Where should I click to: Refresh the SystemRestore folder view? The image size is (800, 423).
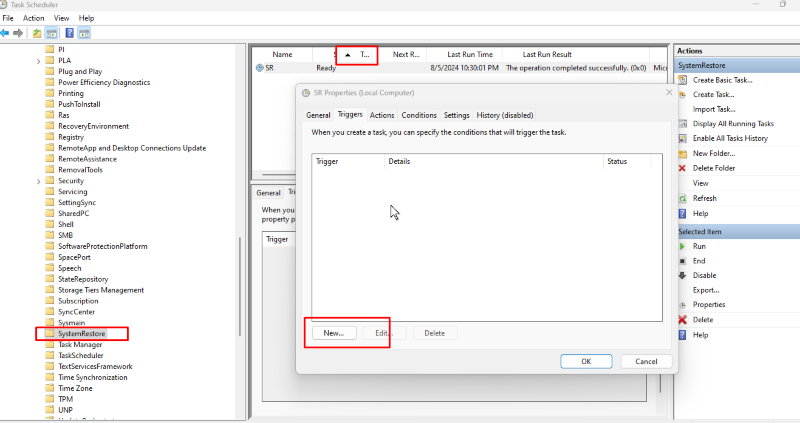point(704,198)
